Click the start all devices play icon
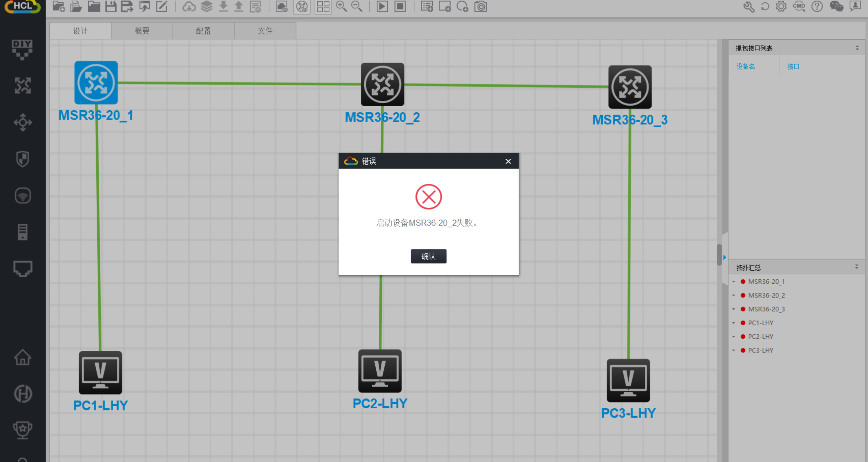The image size is (868, 462). point(382,7)
